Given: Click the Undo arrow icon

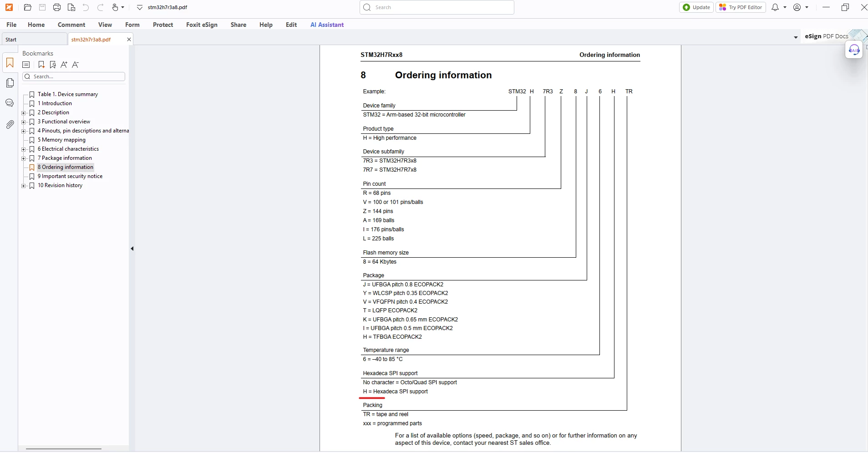Looking at the screenshot, I should pyautogui.click(x=86, y=7).
